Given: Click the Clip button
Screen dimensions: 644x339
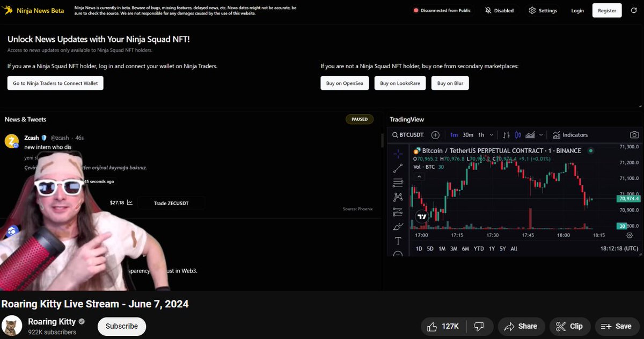Looking at the screenshot, I should (570, 326).
